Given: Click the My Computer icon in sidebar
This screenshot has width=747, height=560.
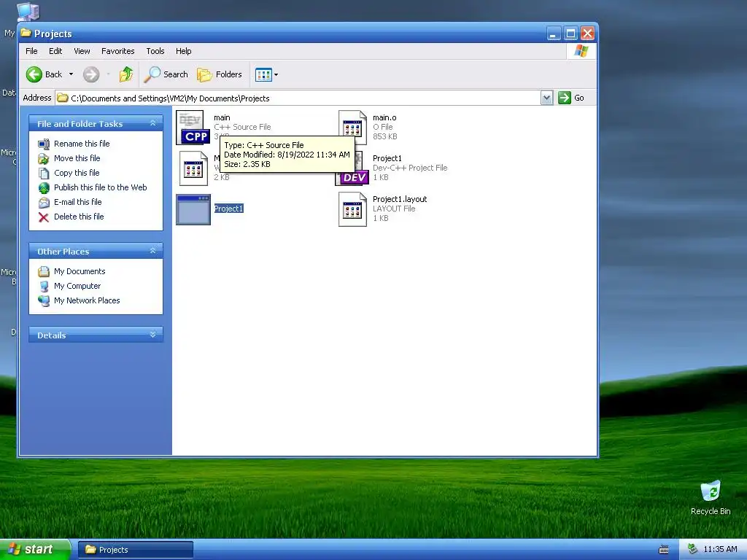Looking at the screenshot, I should 44,286.
